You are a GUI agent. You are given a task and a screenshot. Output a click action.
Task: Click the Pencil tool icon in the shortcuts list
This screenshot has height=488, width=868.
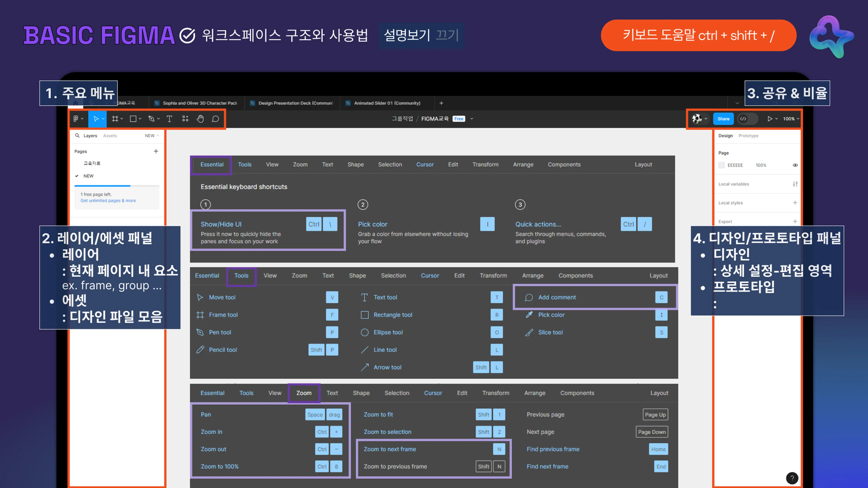(x=200, y=350)
